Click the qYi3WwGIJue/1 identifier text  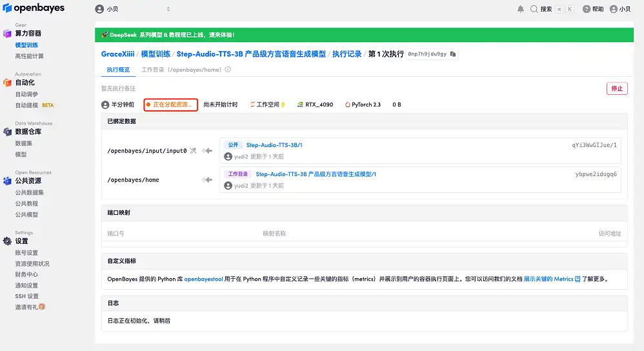(x=594, y=145)
